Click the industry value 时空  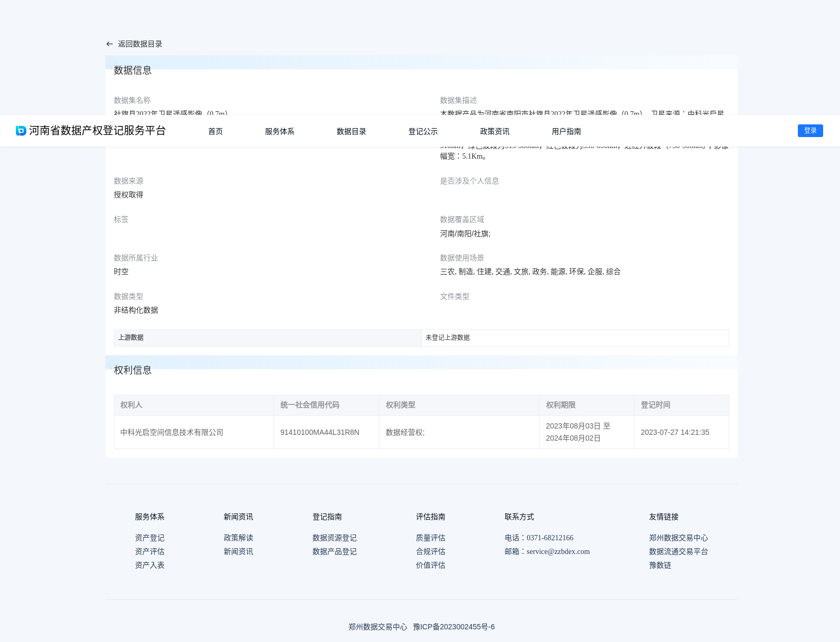pos(121,271)
